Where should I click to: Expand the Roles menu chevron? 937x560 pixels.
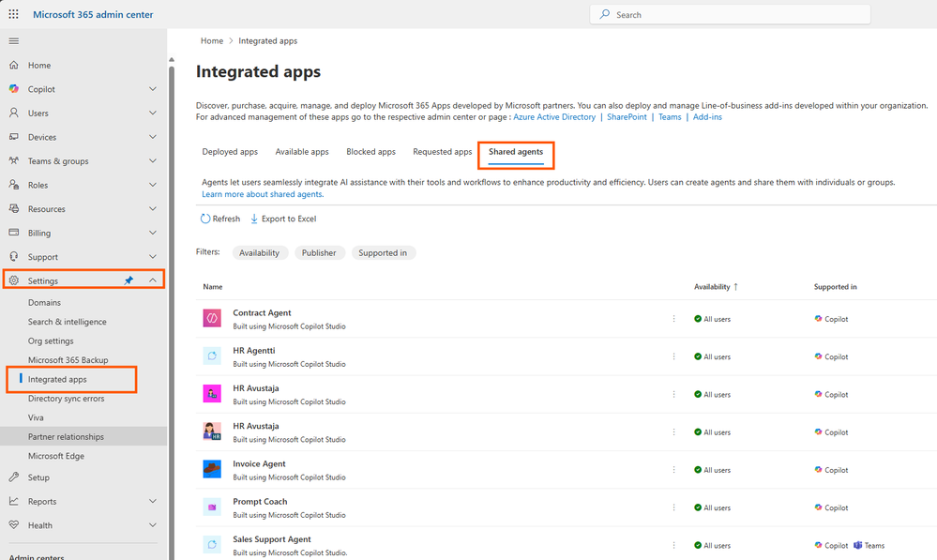tap(153, 185)
